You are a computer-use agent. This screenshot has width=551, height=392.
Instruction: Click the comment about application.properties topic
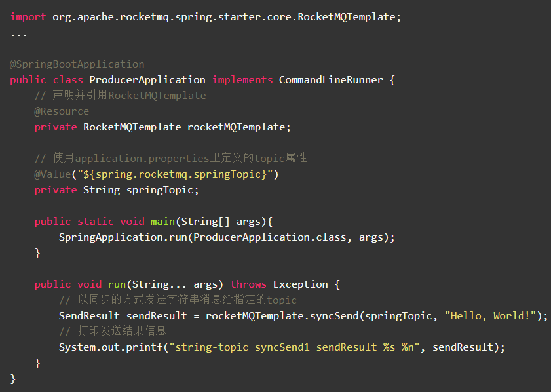coord(171,158)
